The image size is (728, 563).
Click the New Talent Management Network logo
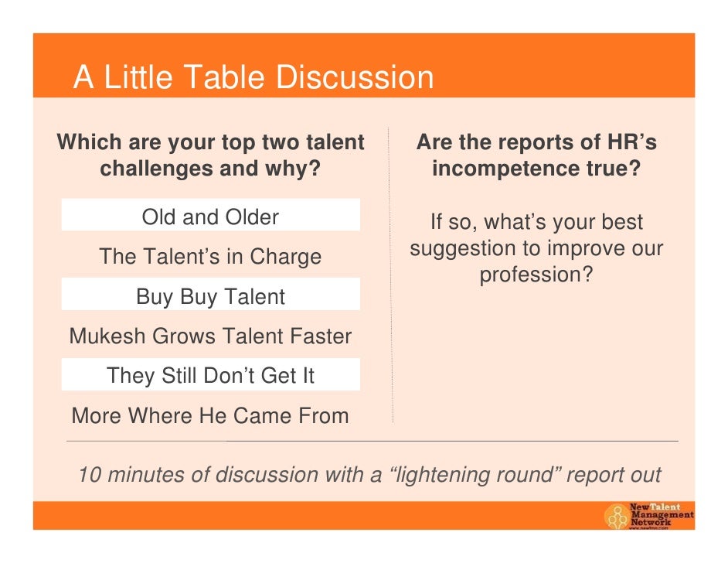point(648,516)
